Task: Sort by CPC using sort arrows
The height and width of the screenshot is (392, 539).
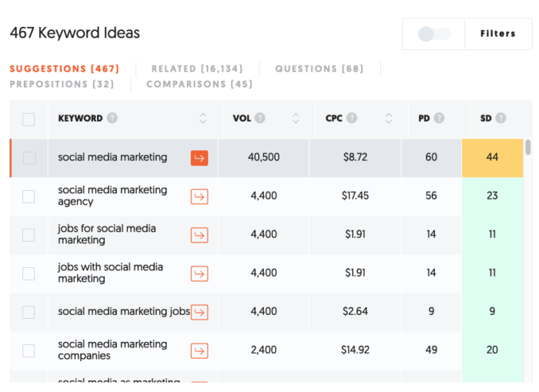Action: 389,119
